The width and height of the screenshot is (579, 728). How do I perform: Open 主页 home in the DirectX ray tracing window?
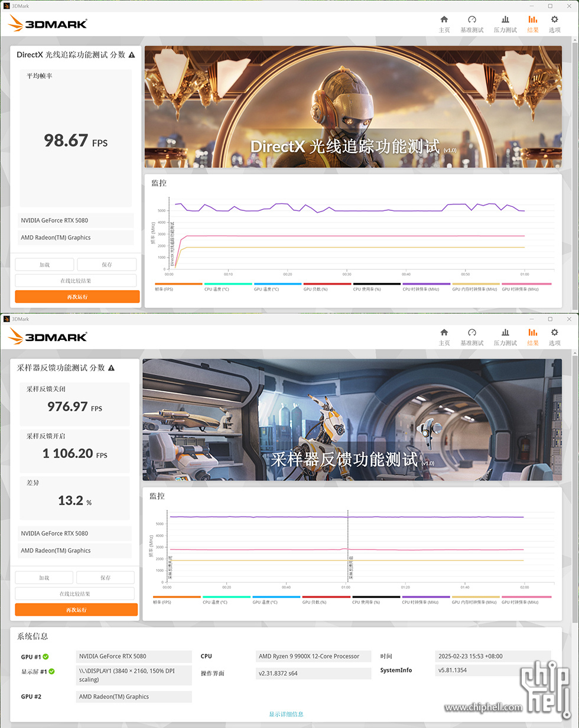point(444,24)
